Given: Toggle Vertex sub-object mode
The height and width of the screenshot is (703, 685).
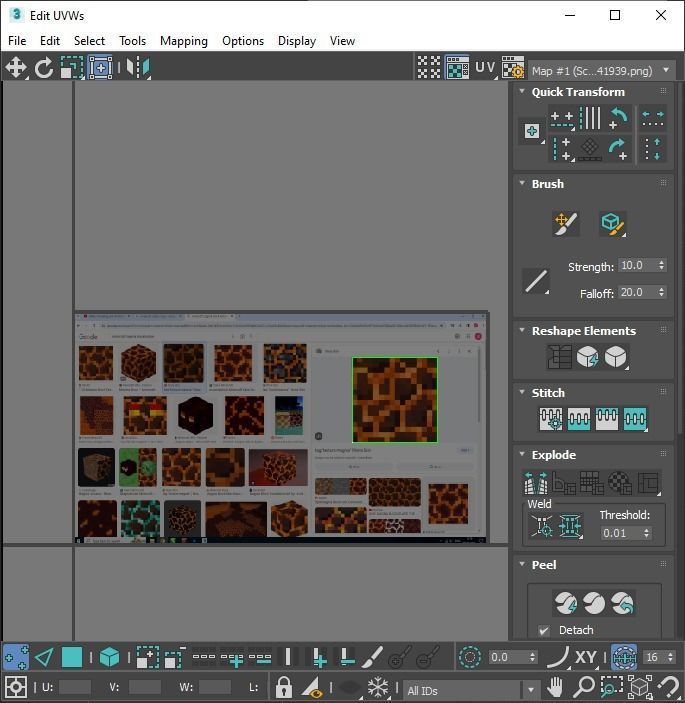Looking at the screenshot, I should (16, 658).
